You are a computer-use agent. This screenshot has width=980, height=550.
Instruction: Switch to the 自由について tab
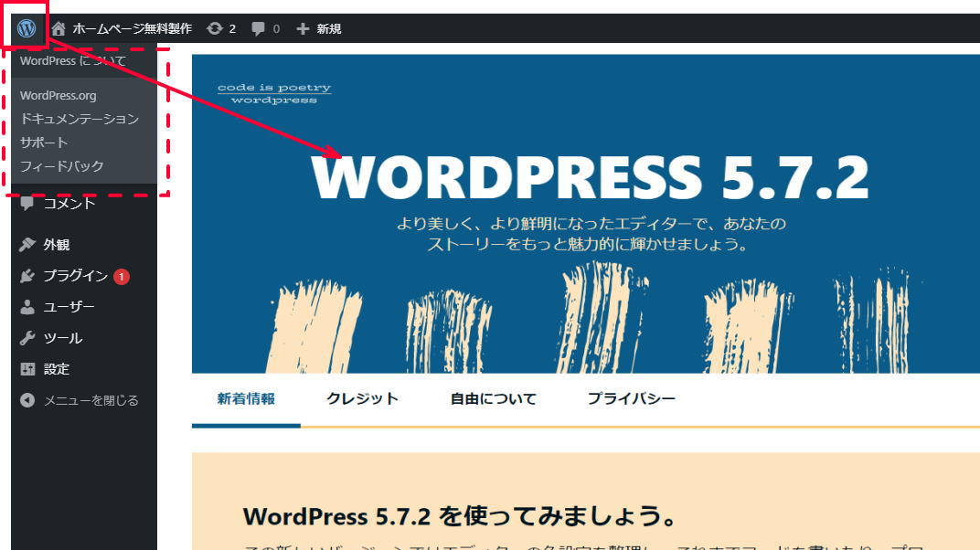click(494, 399)
